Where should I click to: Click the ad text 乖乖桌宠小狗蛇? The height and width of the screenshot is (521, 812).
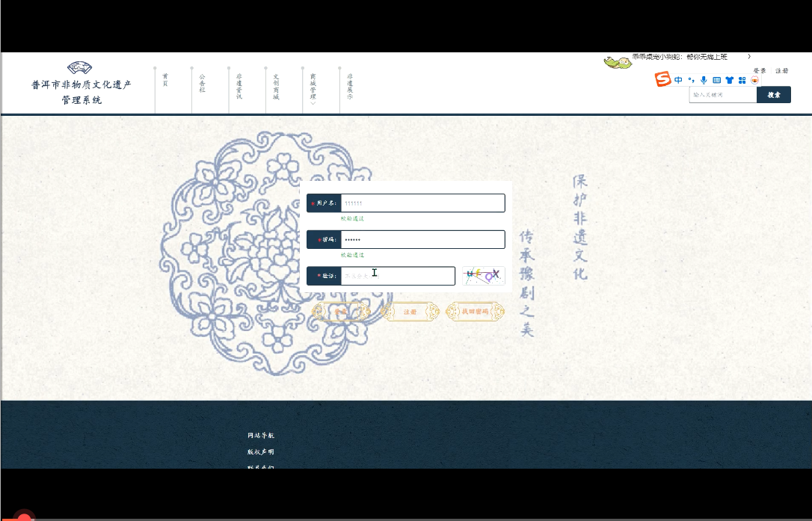pos(657,57)
